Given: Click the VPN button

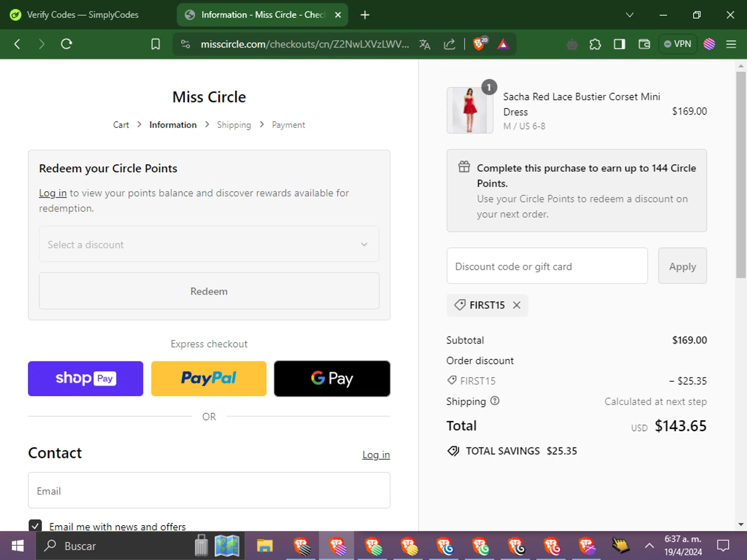Looking at the screenshot, I should click(x=677, y=44).
